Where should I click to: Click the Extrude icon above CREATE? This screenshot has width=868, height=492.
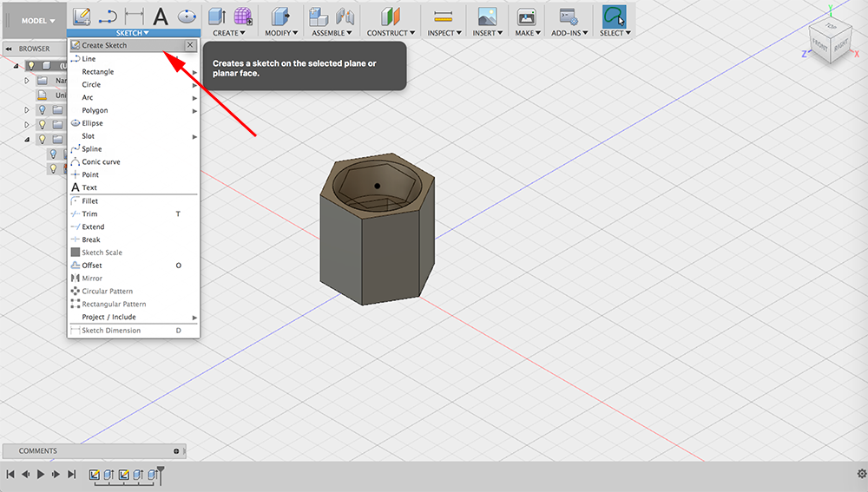click(217, 16)
